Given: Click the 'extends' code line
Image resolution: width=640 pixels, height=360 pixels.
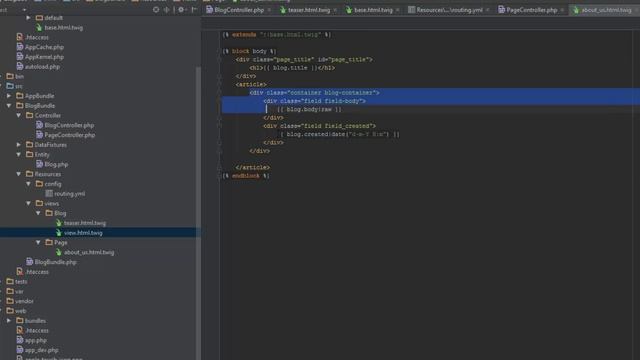Looking at the screenshot, I should pos(277,35).
